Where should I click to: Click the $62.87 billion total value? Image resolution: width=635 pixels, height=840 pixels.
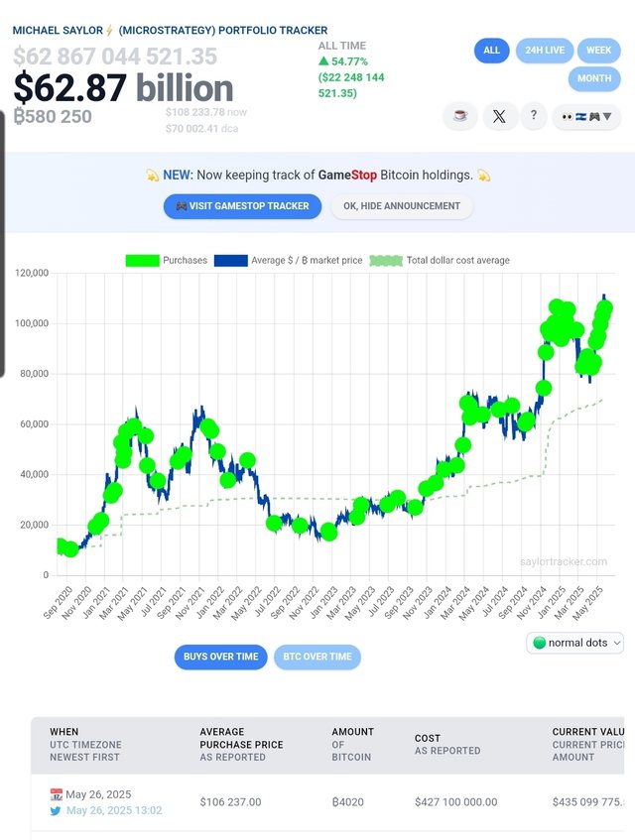(x=123, y=88)
